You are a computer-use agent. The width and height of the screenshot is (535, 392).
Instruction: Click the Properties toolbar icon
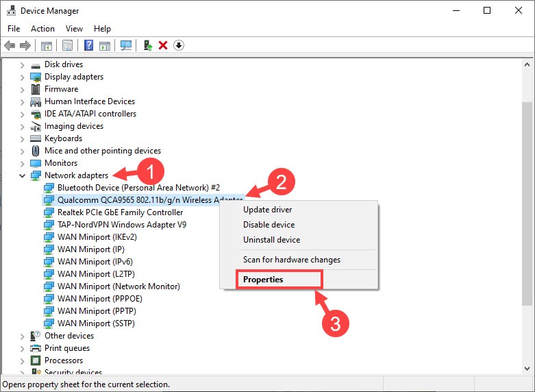[67, 46]
